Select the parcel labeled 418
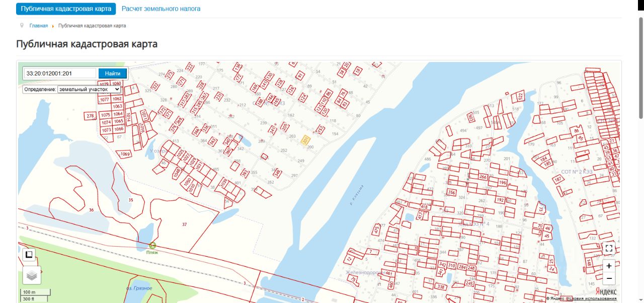This screenshot has width=644, height=303. click(424, 207)
